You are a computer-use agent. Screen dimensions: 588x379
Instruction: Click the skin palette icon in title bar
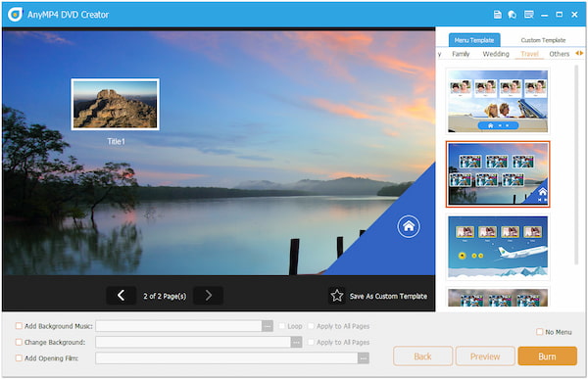pyautogui.click(x=513, y=15)
